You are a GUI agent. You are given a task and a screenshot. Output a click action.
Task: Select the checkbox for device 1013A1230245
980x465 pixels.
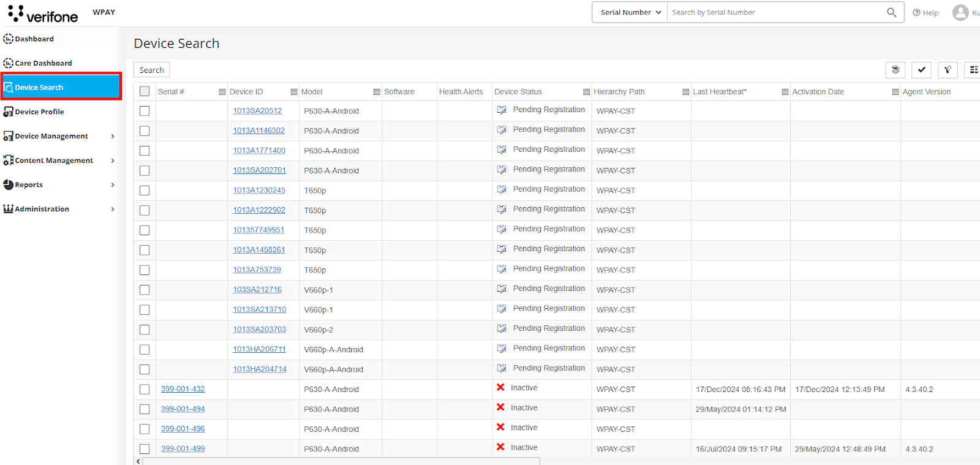145,191
